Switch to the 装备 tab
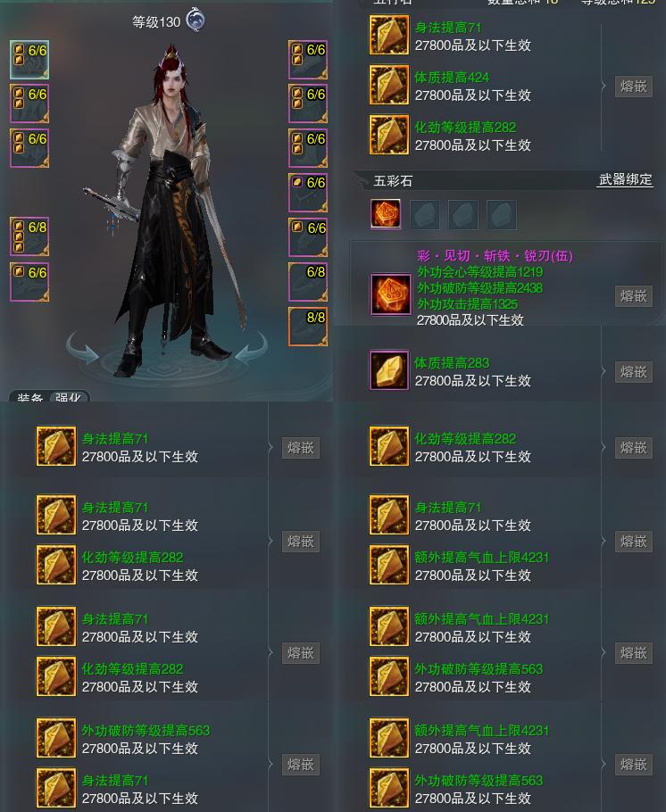This screenshot has width=666, height=812. (x=30, y=397)
